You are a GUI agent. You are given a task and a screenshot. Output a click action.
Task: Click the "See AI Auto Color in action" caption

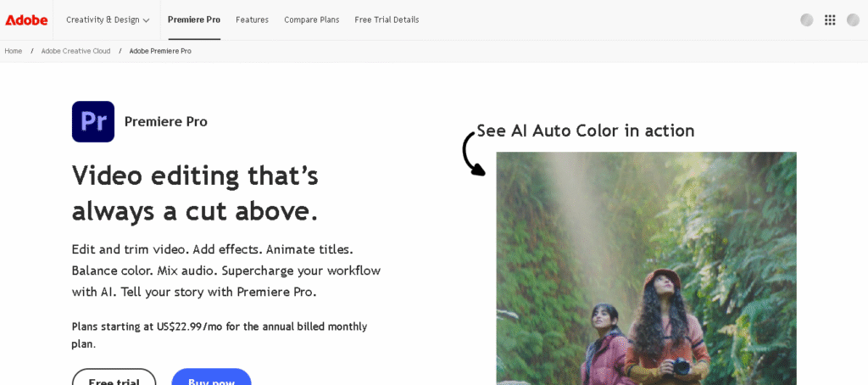(x=585, y=131)
